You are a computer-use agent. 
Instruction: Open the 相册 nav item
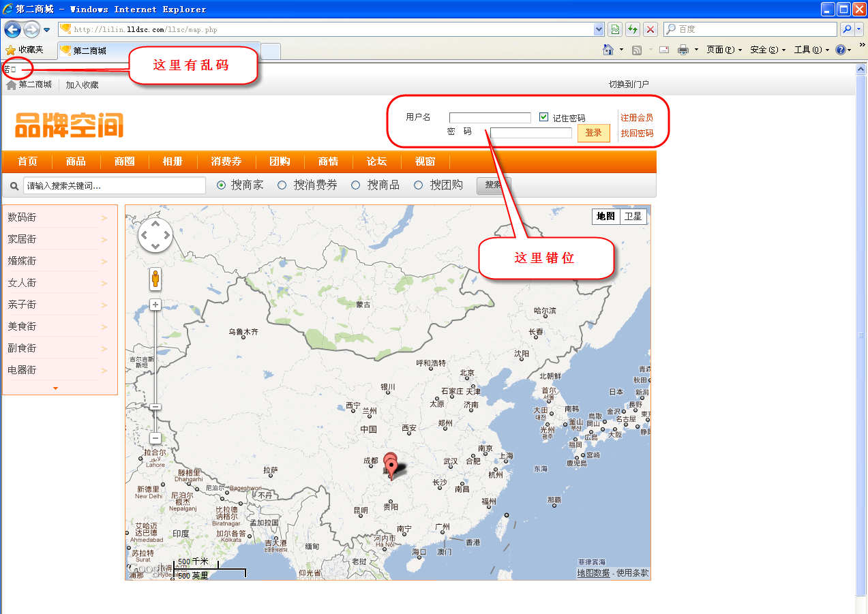click(x=173, y=162)
